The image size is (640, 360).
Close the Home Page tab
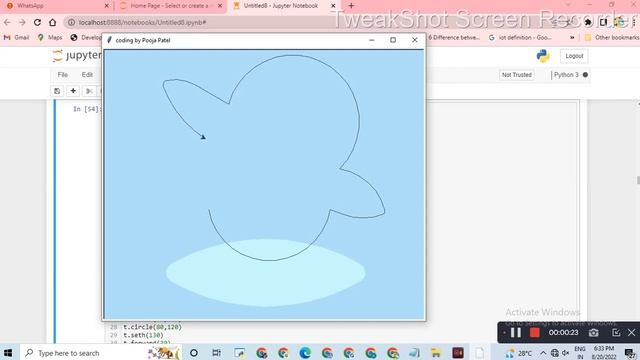(220, 6)
